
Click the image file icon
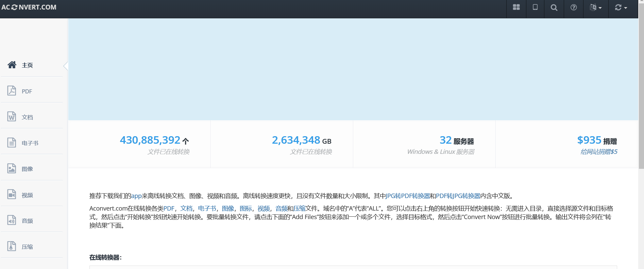coord(12,168)
